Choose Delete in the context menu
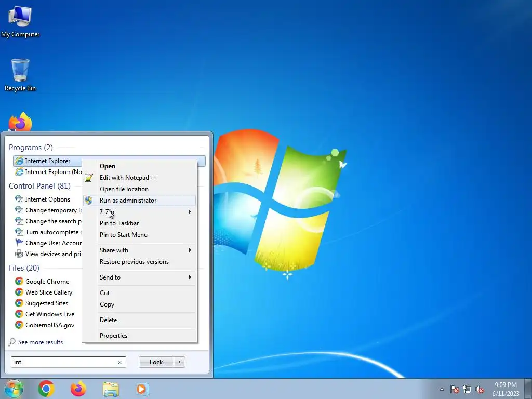The height and width of the screenshot is (399, 532). 139,320
